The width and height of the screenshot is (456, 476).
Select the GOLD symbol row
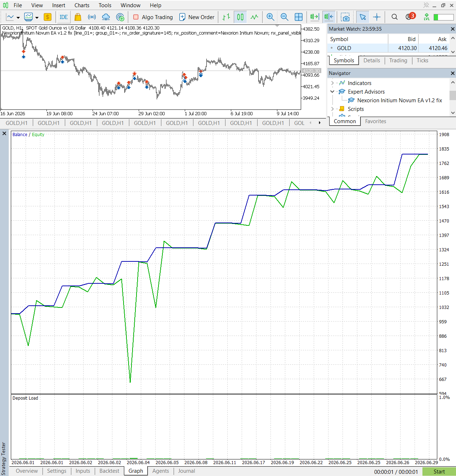[389, 48]
